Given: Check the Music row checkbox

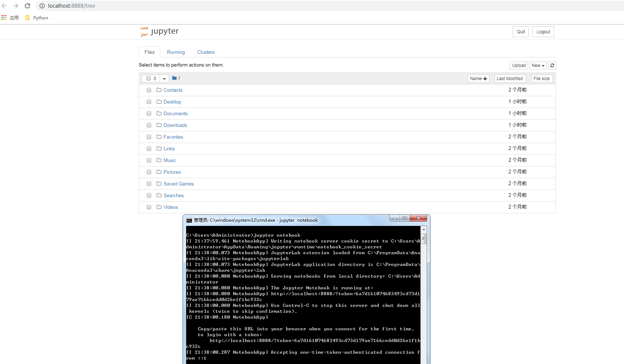Looking at the screenshot, I should 149,160.
